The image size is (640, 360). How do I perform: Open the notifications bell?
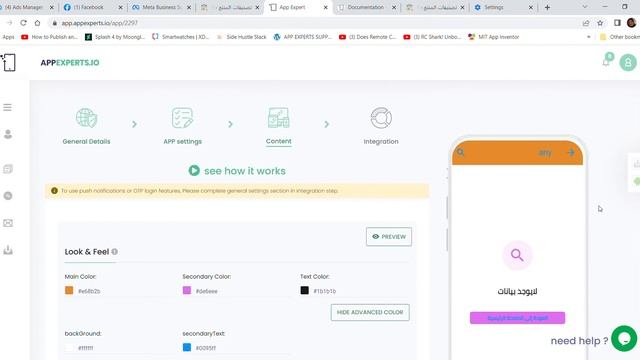(606, 62)
